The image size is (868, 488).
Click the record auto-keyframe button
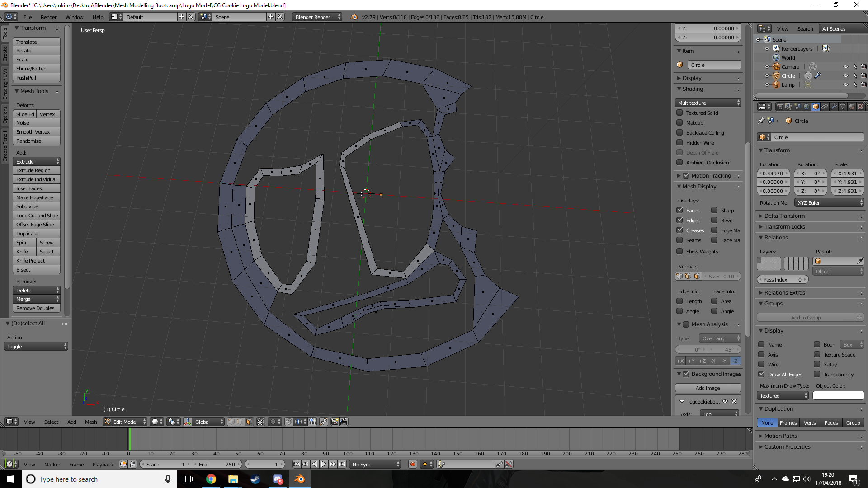tap(412, 464)
